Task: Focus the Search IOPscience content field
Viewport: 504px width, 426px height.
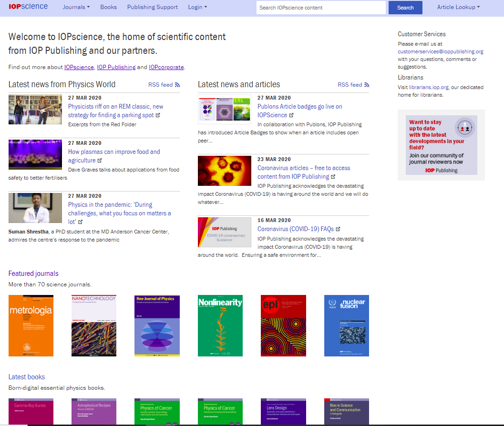Action: (x=321, y=8)
